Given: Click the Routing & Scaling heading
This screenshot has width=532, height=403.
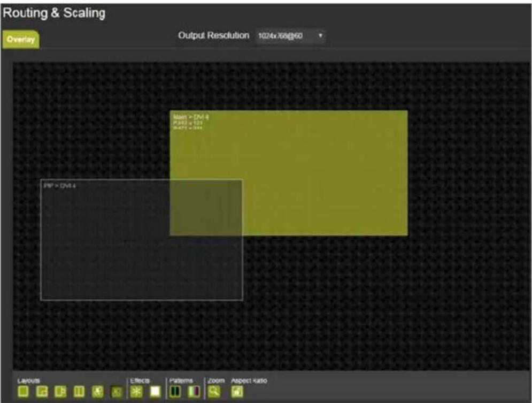Looking at the screenshot, I should [54, 13].
